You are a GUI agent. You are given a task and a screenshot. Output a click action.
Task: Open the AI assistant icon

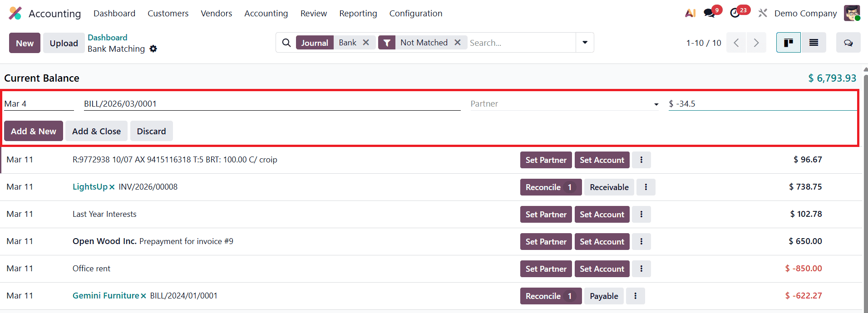point(690,13)
